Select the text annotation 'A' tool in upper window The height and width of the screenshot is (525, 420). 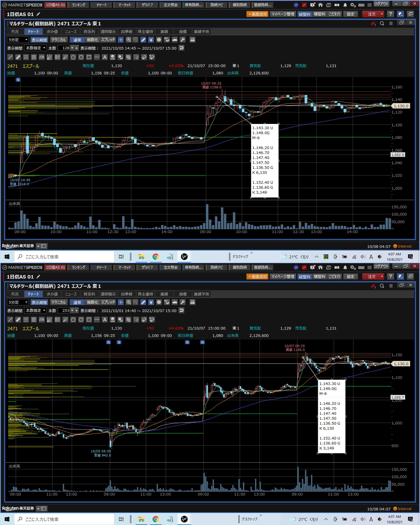[x=105, y=57]
